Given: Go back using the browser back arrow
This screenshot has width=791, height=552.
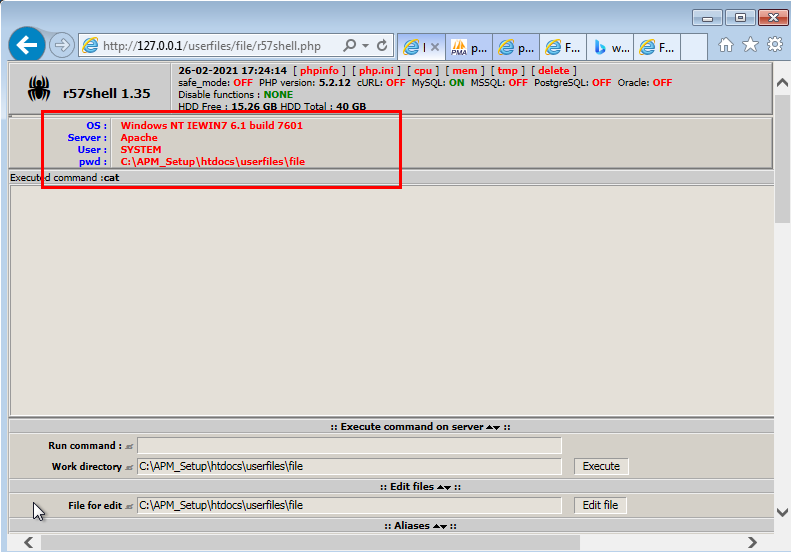Looking at the screenshot, I should [x=26, y=45].
